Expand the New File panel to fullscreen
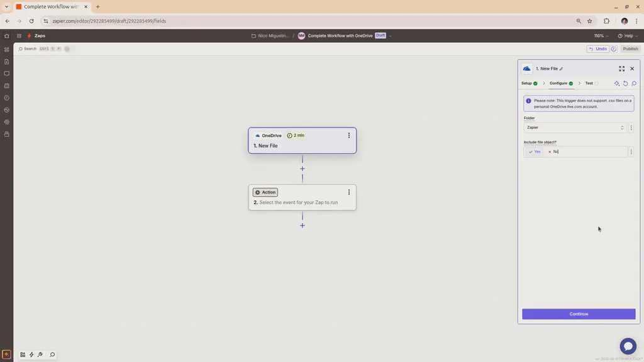The image size is (644, 362). [x=622, y=69]
